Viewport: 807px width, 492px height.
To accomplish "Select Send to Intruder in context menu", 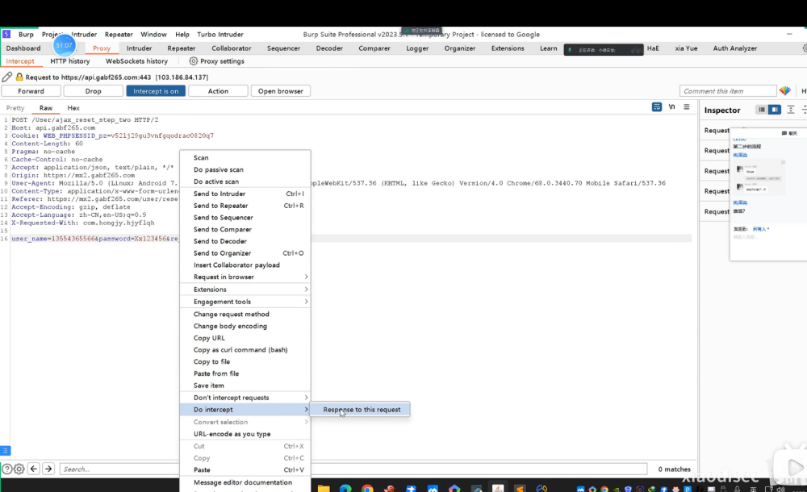I will pyautogui.click(x=245, y=194).
